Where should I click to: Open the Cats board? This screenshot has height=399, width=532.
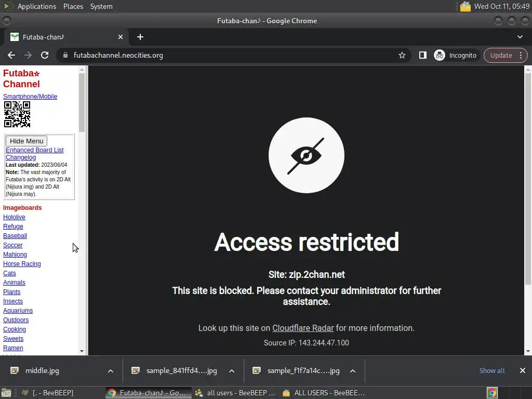(9, 273)
